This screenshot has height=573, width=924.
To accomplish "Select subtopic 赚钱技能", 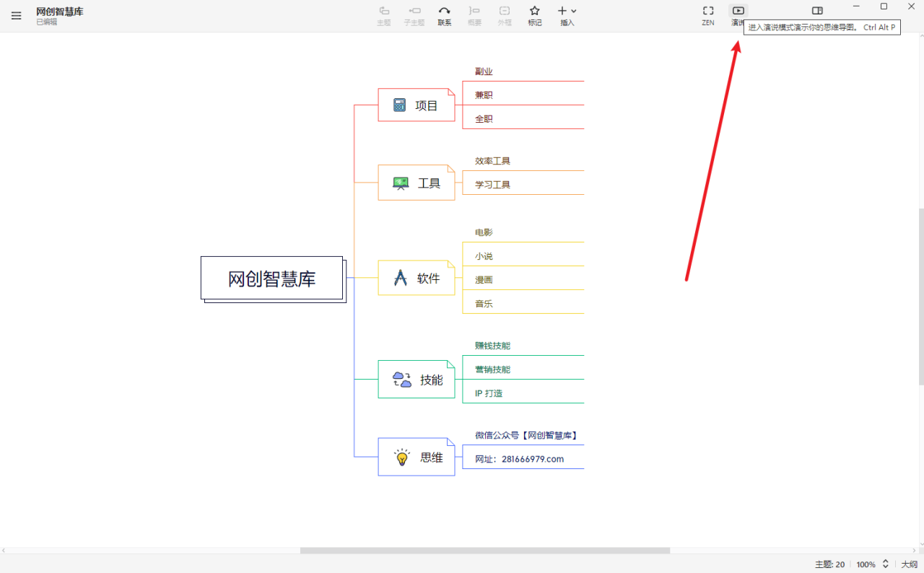I will [492, 346].
